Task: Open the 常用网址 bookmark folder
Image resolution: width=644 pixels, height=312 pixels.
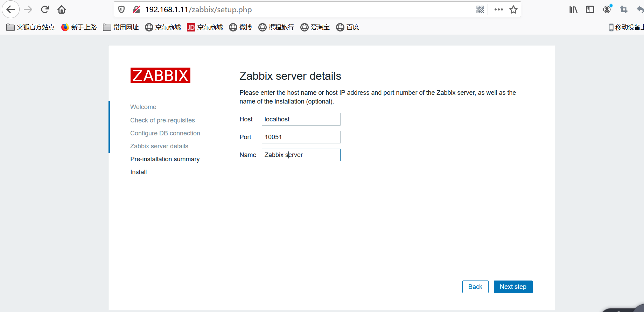Action: click(121, 27)
